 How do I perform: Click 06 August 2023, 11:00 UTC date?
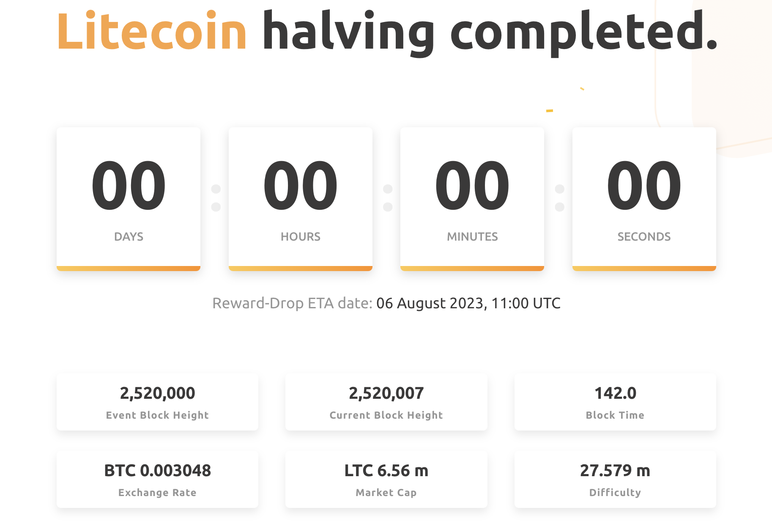click(468, 303)
